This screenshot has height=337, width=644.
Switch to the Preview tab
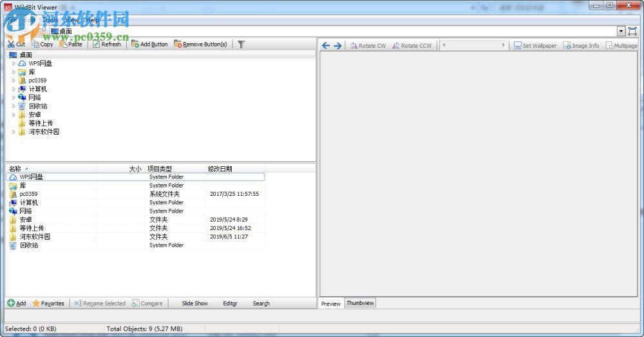click(x=331, y=303)
